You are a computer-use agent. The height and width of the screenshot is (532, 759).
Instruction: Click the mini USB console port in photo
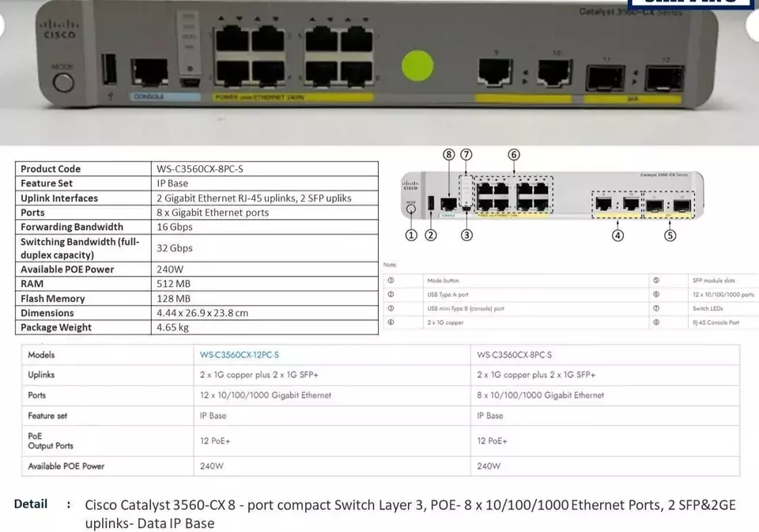pyautogui.click(x=188, y=81)
